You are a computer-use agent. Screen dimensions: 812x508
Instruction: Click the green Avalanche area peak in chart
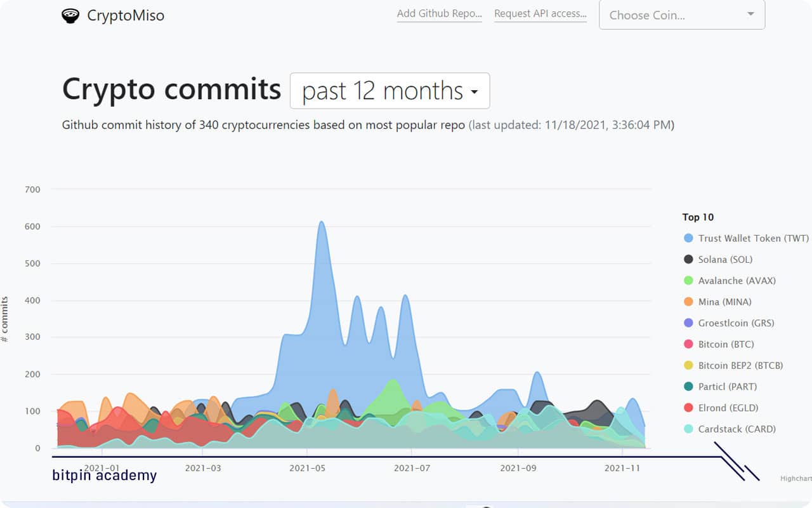[x=393, y=382]
